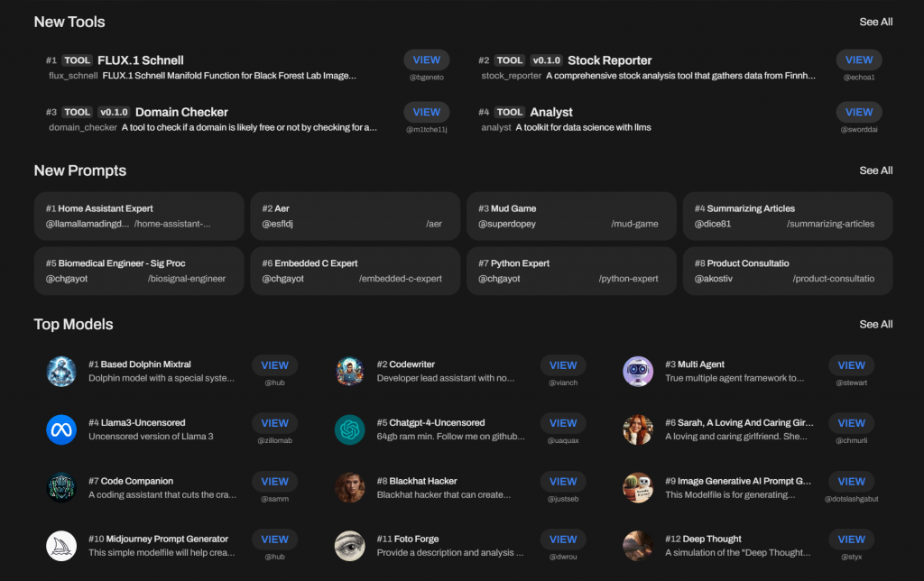
Task: Click the Midjourney Prompt Generator title
Action: [167, 539]
